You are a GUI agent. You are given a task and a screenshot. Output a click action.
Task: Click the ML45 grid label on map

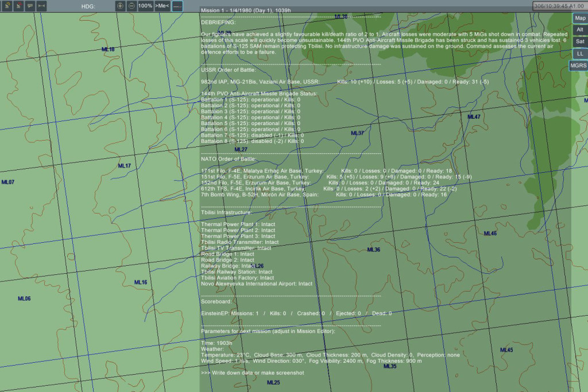(506, 350)
